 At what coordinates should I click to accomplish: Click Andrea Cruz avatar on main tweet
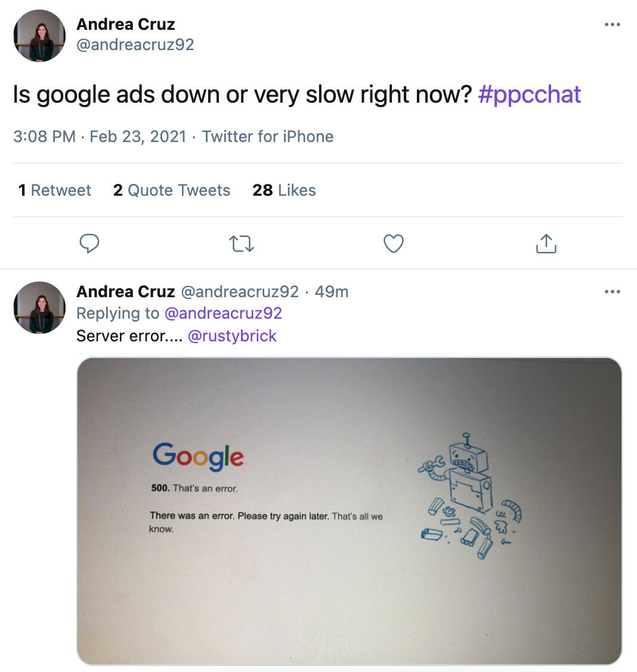click(x=39, y=35)
